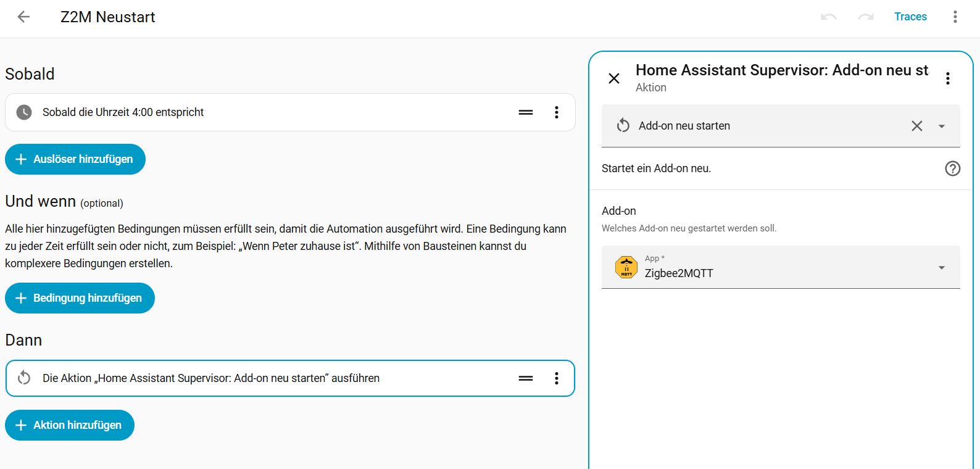Image resolution: width=980 pixels, height=469 pixels.
Task: Open the automation overflow menu in top bar
Action: [955, 17]
